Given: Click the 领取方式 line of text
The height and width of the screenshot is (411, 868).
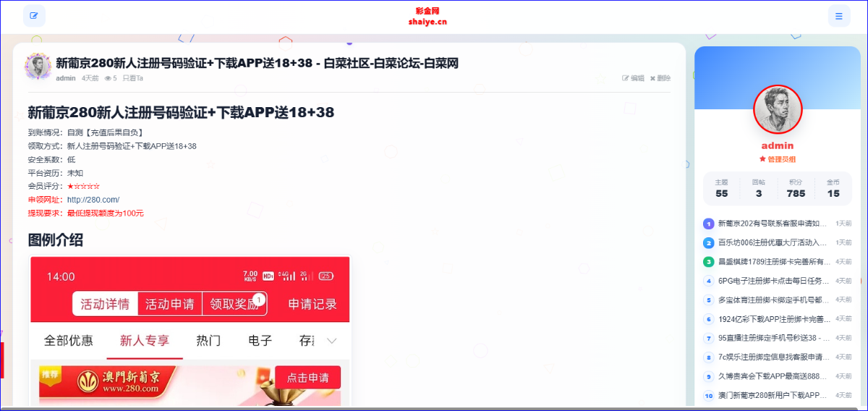Looking at the screenshot, I should click(x=112, y=146).
